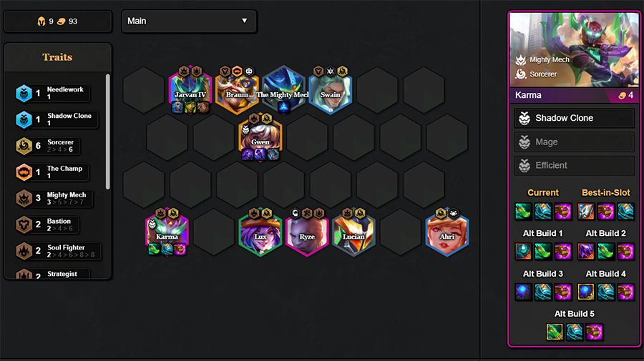Click The Mighty Mech unit hexagon
644x361 pixels.
tap(283, 90)
